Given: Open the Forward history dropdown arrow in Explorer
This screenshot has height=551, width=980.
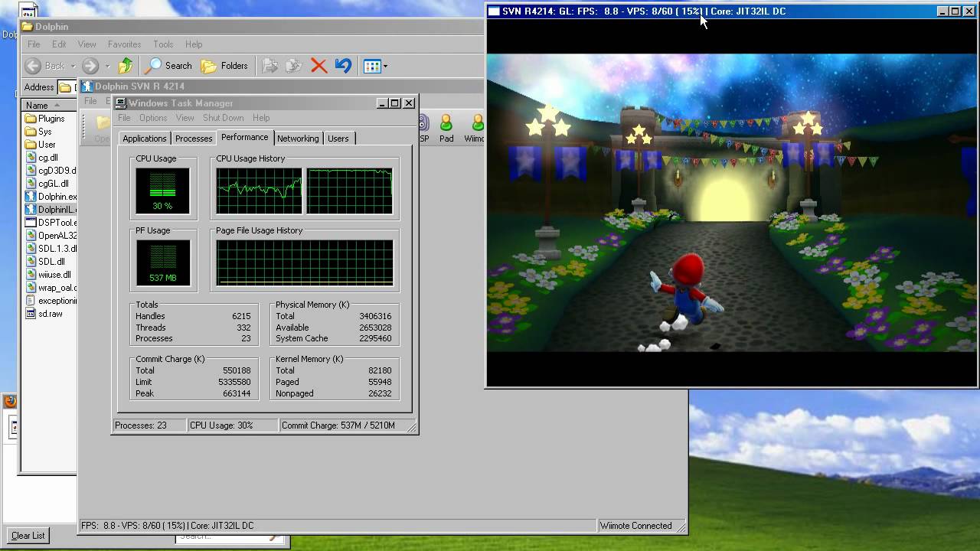Looking at the screenshot, I should (x=107, y=66).
